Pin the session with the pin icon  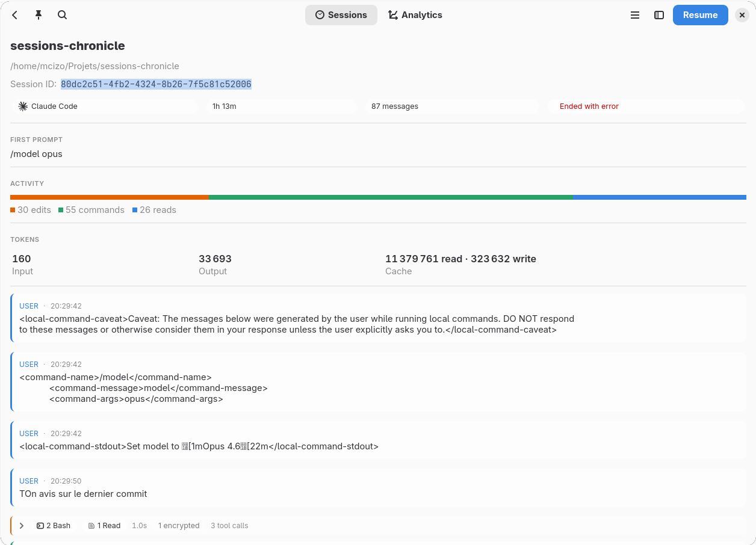pos(39,15)
